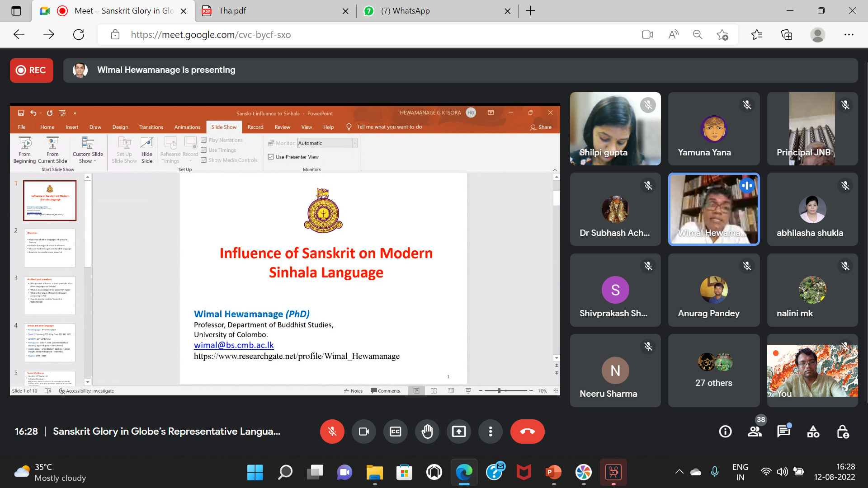Open PowerPoint from the taskbar
The image size is (868, 488).
[x=553, y=473]
